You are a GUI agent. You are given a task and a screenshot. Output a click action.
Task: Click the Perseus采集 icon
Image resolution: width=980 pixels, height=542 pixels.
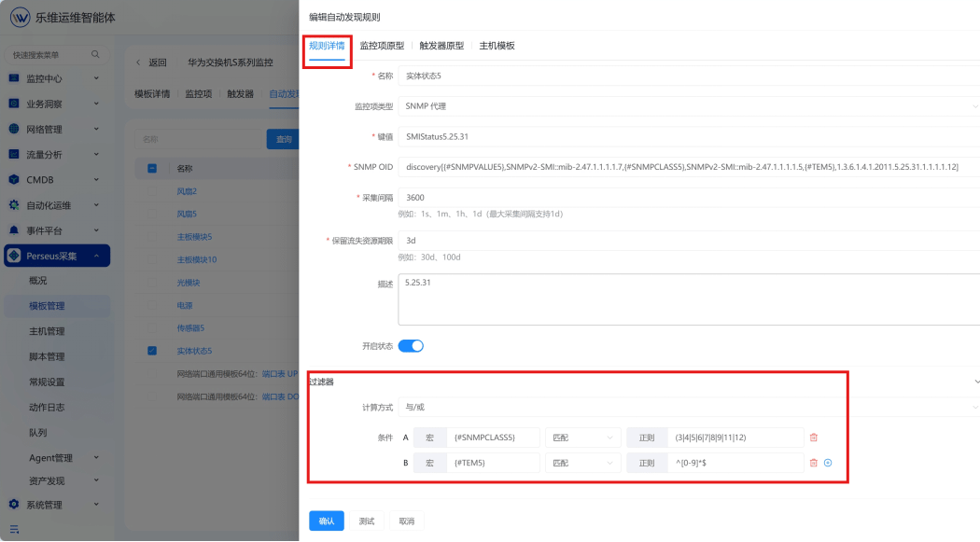tap(14, 256)
